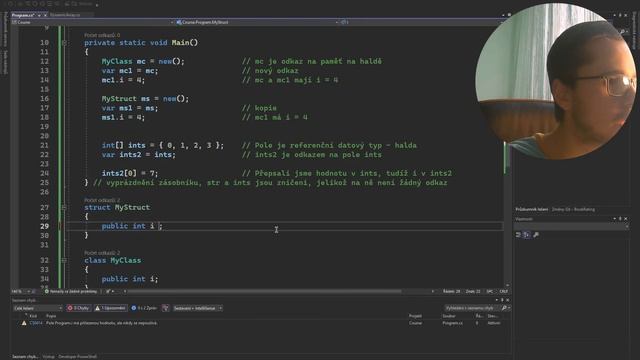Open the CS0414 warning code link
The width and height of the screenshot is (640, 360).
coord(36,323)
